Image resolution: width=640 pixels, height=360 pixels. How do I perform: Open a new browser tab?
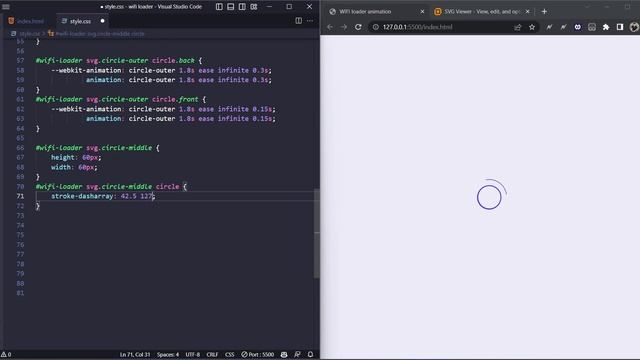[x=544, y=11]
